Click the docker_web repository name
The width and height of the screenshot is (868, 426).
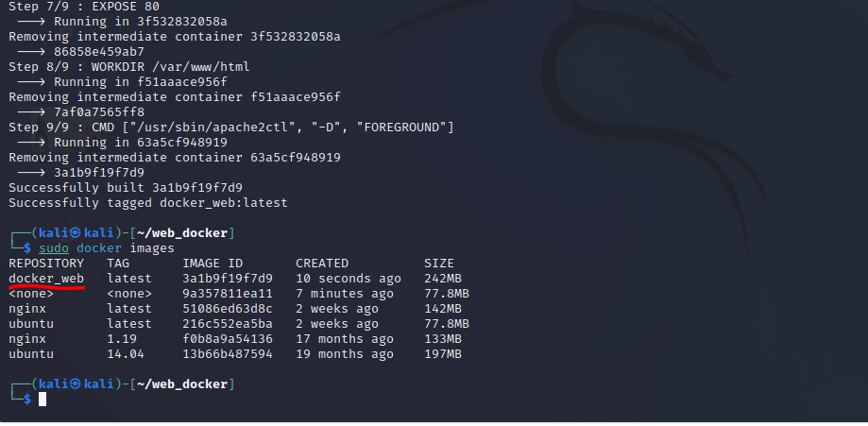coord(46,278)
